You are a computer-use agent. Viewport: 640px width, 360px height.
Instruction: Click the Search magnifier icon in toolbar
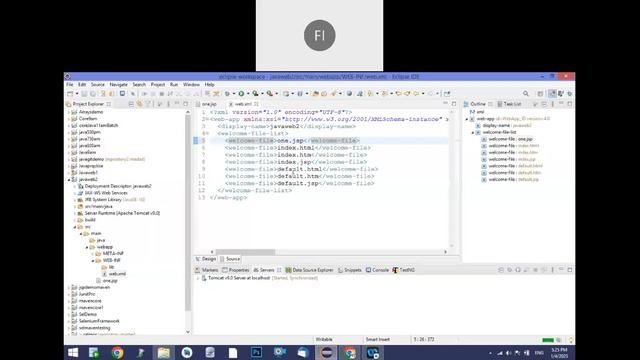[526, 93]
